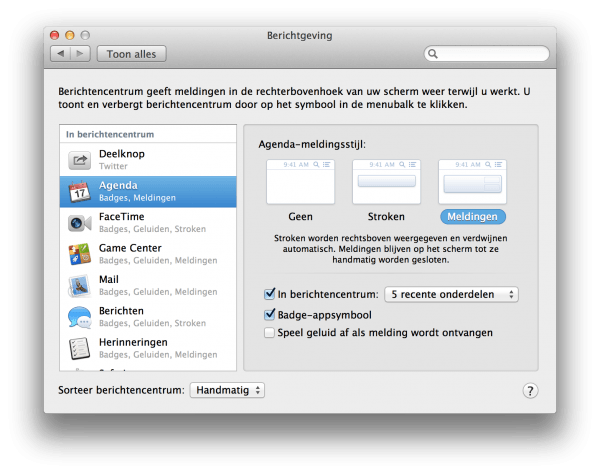Open the 5 recente onderdelen dropdown
Viewport: 600px width, 474px height.
click(452, 294)
